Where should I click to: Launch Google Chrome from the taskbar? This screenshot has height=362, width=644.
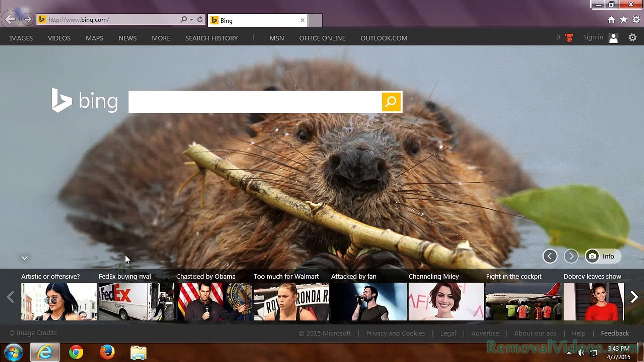(x=76, y=352)
